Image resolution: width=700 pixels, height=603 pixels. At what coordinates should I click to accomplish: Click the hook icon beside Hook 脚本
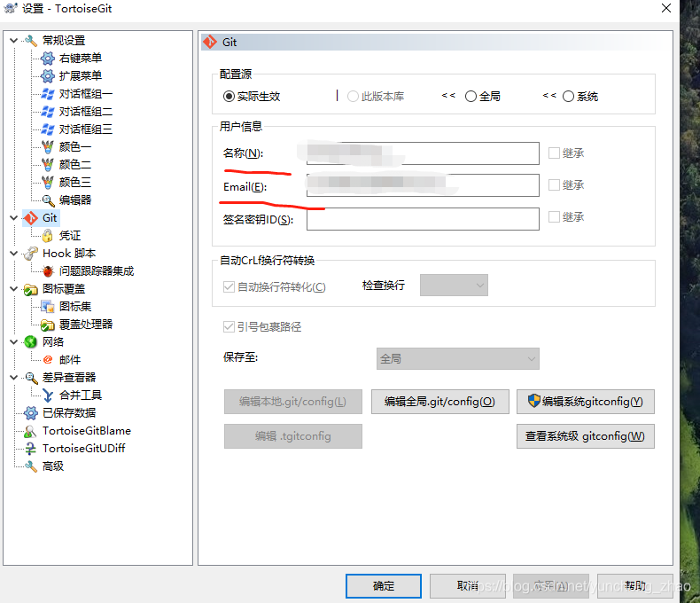[x=31, y=254]
